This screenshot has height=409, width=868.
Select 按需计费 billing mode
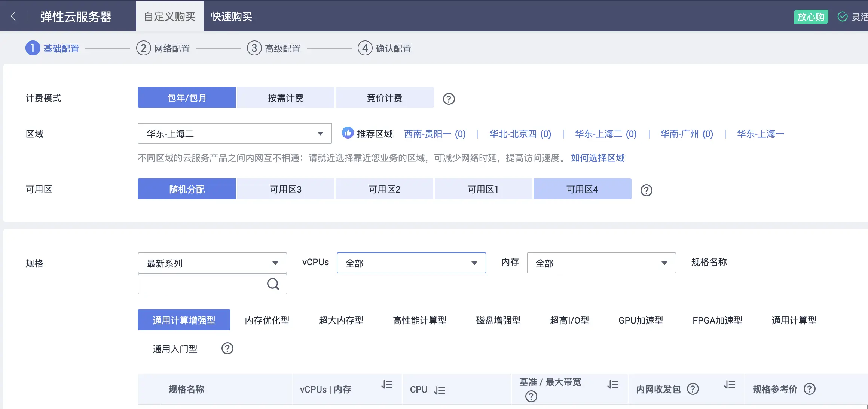point(285,97)
